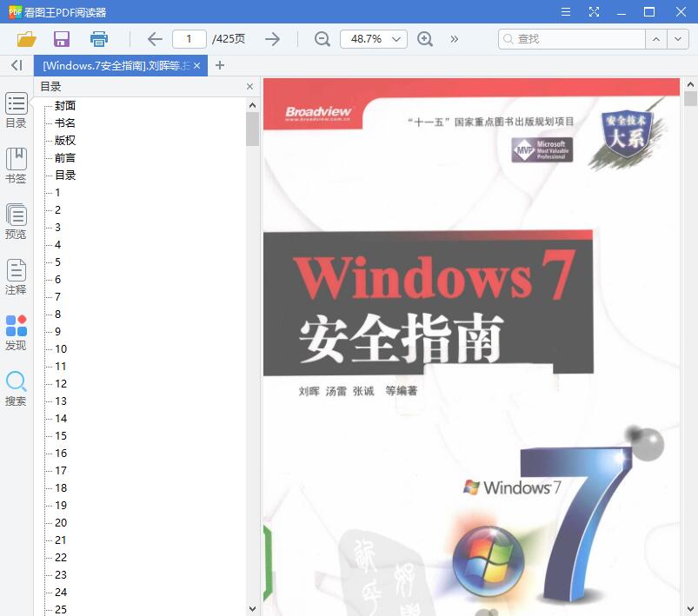
Task: Jump to chapter 8 in the outline
Action: [57, 314]
